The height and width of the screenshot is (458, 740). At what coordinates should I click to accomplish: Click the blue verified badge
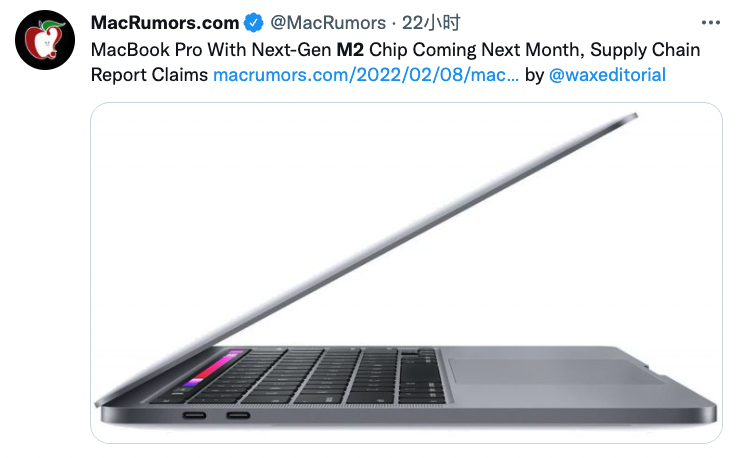[x=254, y=23]
